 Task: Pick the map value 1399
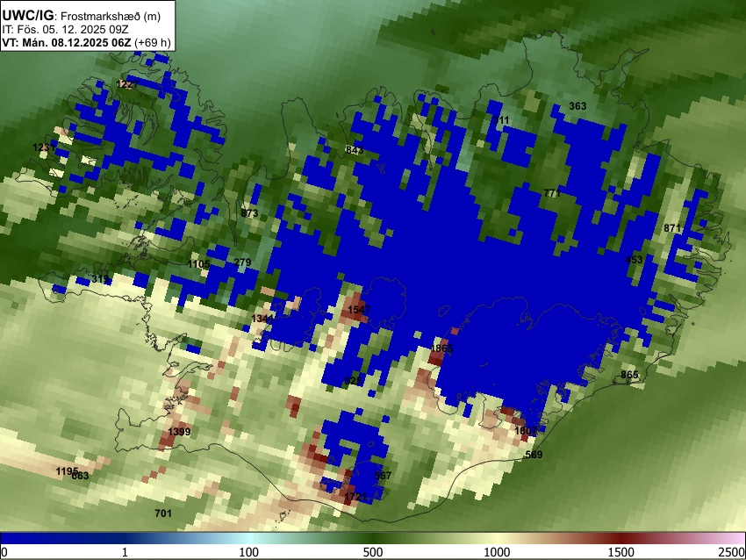click(179, 432)
